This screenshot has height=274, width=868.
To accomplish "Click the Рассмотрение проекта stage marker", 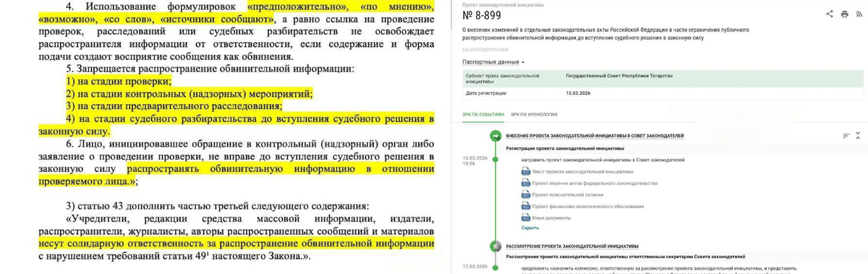I will click(x=495, y=247).
